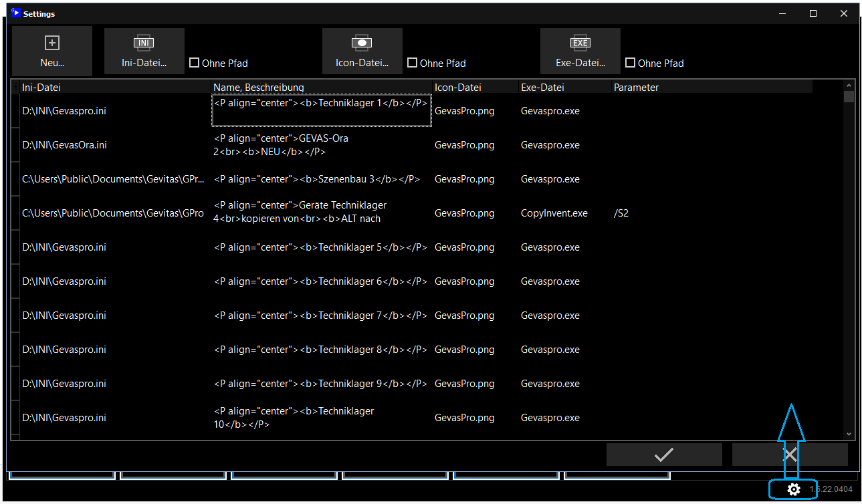The height and width of the screenshot is (504, 862).
Task: Select the CopyInvent.exe cell
Action: [565, 213]
